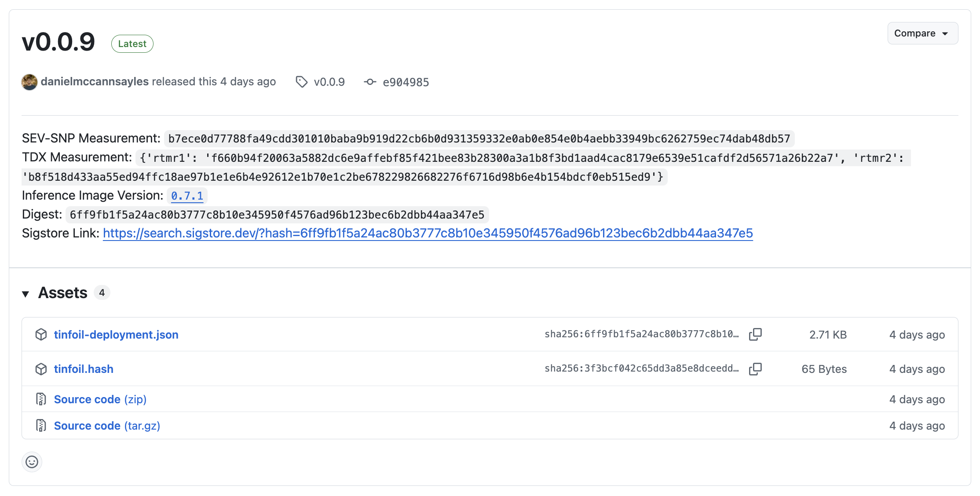Viewport: 980px width, 496px height.
Task: Expand the Compare dropdown
Action: point(922,33)
